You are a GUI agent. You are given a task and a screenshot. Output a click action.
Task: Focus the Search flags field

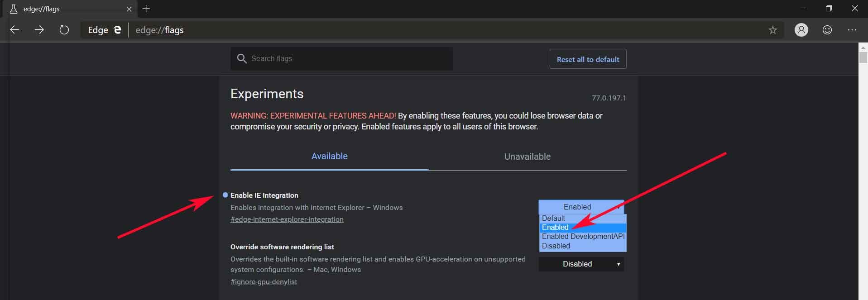(341, 59)
